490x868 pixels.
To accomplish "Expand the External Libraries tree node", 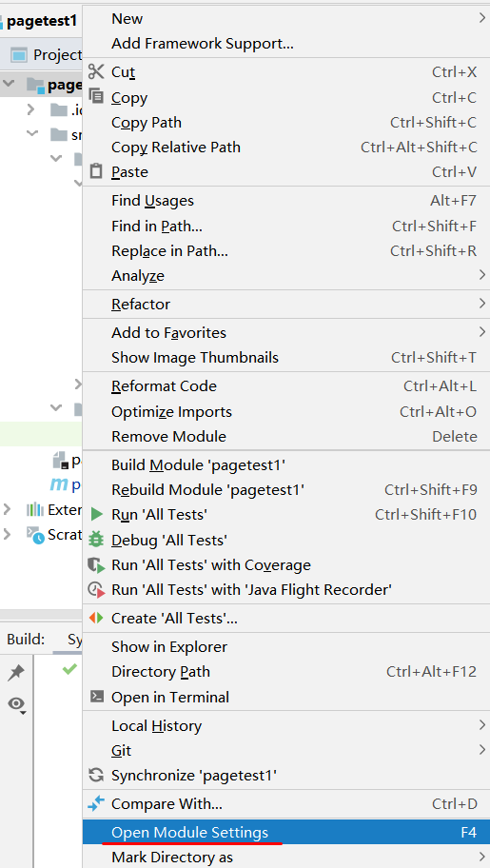I will pyautogui.click(x=7, y=509).
